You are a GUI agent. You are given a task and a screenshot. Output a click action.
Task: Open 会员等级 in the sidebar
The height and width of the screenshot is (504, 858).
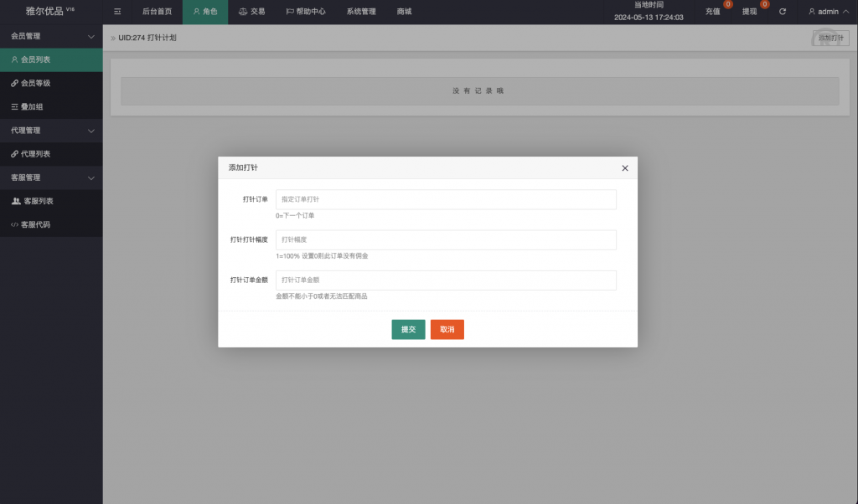(35, 84)
